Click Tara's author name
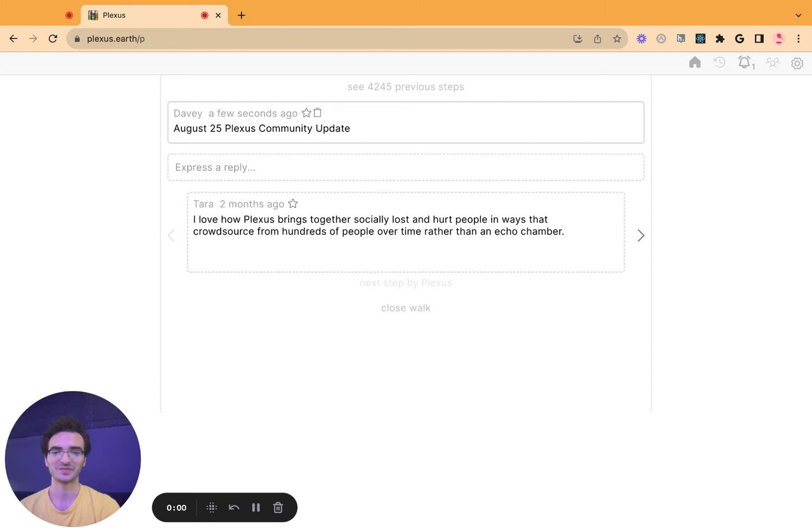Viewport: 812px width, 532px height. 204,204
